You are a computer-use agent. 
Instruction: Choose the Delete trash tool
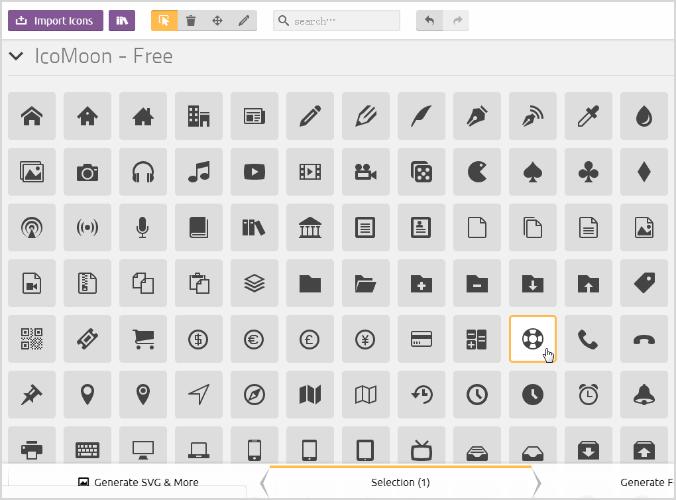tap(191, 21)
